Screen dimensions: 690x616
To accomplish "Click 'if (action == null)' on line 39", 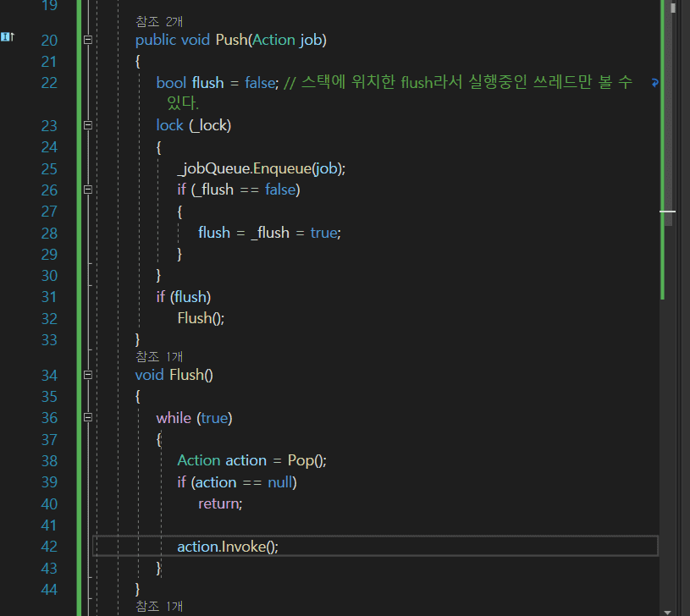I will [x=237, y=482].
